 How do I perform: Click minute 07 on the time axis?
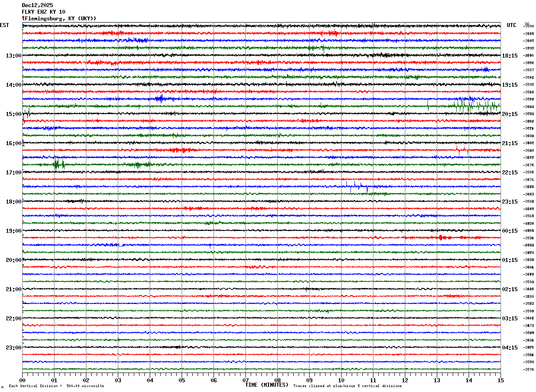pos(245,380)
